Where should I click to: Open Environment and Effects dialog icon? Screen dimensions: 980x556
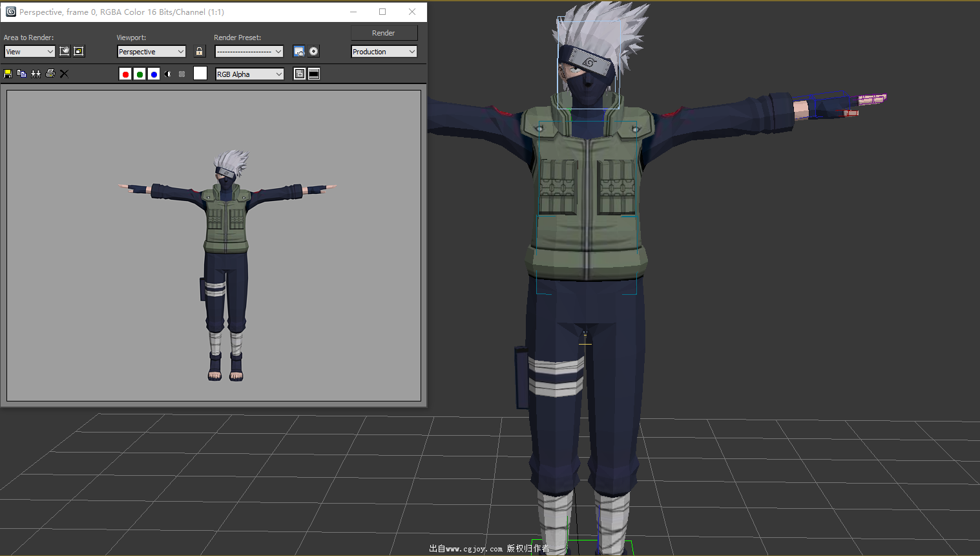tap(314, 51)
